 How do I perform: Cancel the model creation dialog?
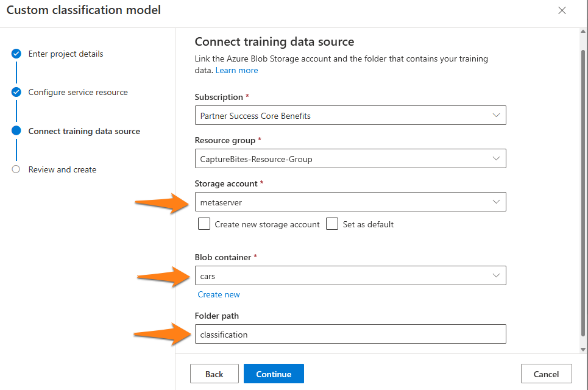(546, 374)
